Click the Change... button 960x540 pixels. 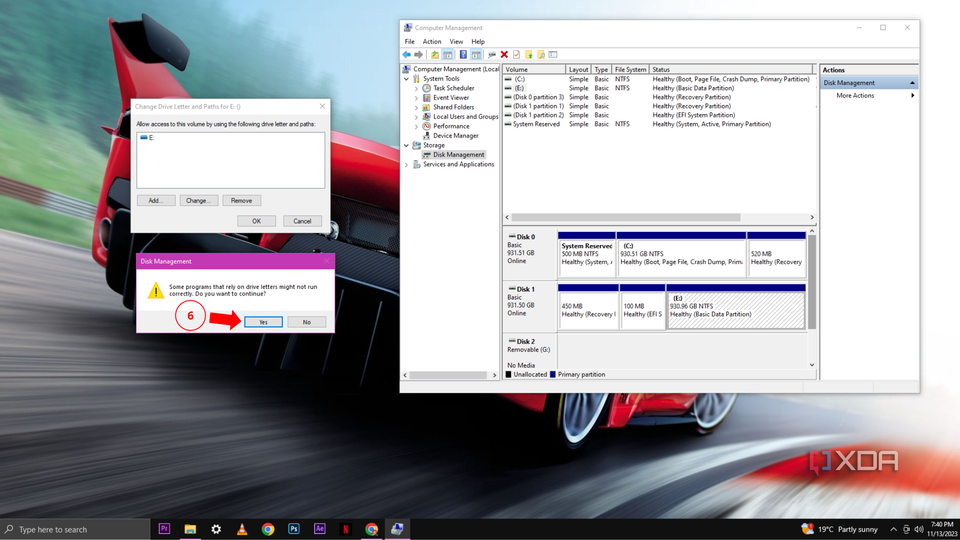coord(198,200)
